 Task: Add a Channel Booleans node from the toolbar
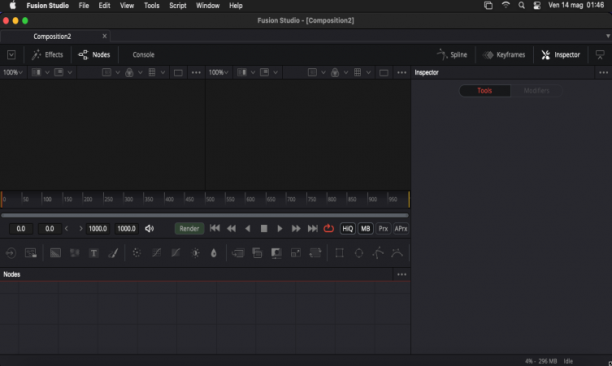pyautogui.click(x=257, y=253)
